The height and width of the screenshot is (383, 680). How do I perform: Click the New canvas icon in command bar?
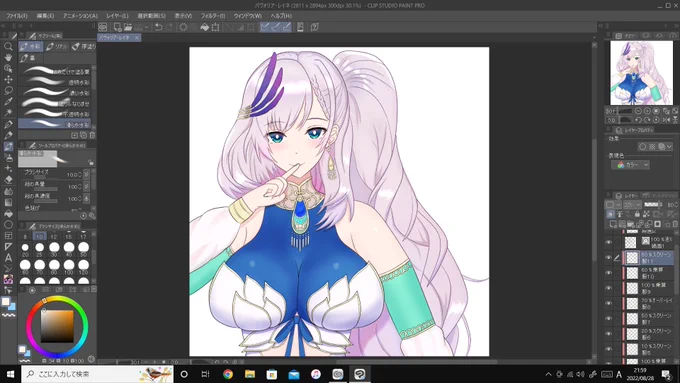pos(117,27)
